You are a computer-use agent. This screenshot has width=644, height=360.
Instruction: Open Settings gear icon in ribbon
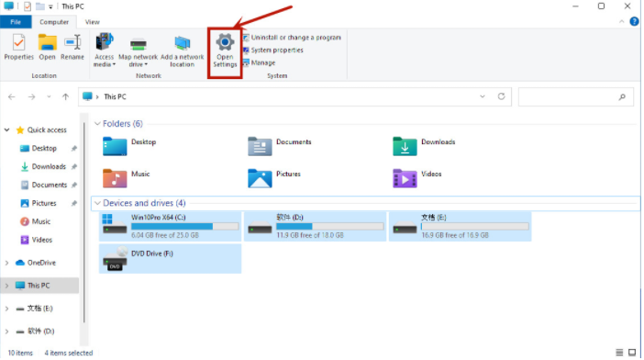point(225,42)
